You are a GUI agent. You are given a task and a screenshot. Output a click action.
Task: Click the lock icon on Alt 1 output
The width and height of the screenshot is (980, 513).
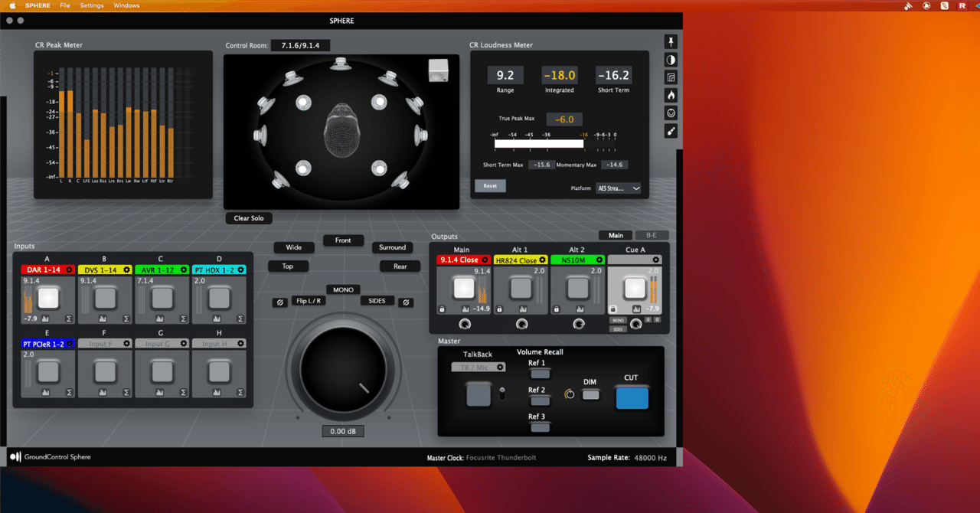coord(499,309)
